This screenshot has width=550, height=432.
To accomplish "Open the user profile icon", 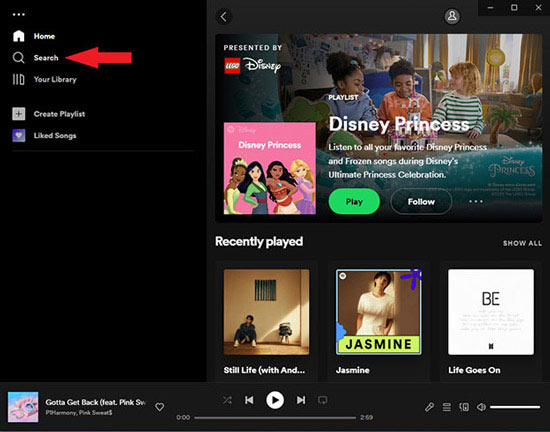I will pyautogui.click(x=452, y=16).
